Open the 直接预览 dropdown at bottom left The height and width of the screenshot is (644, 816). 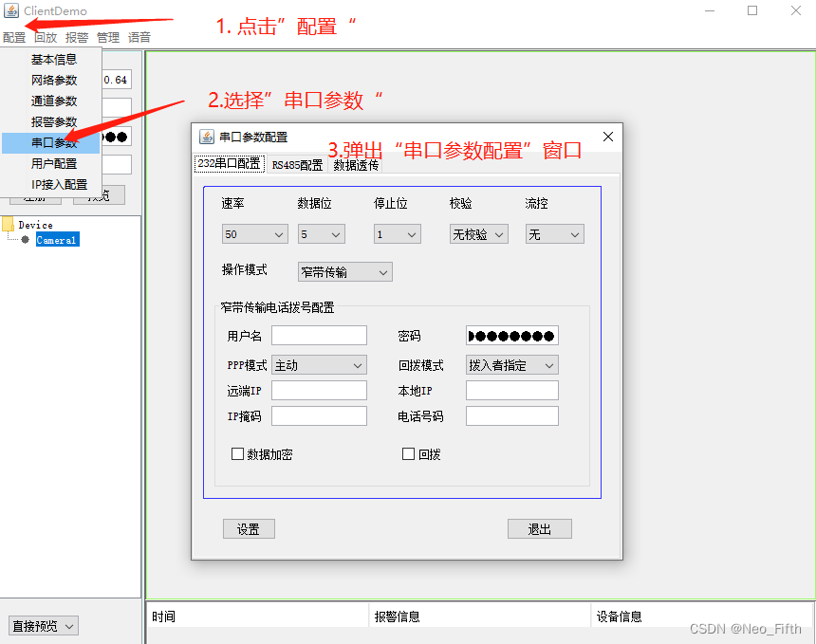(x=43, y=625)
